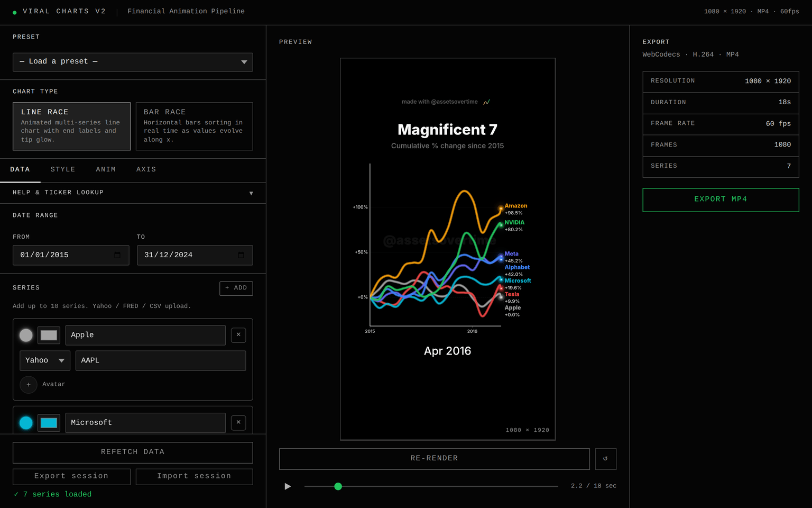Click the TO date field
Image resolution: width=812 pixels, height=508 pixels.
tap(195, 255)
